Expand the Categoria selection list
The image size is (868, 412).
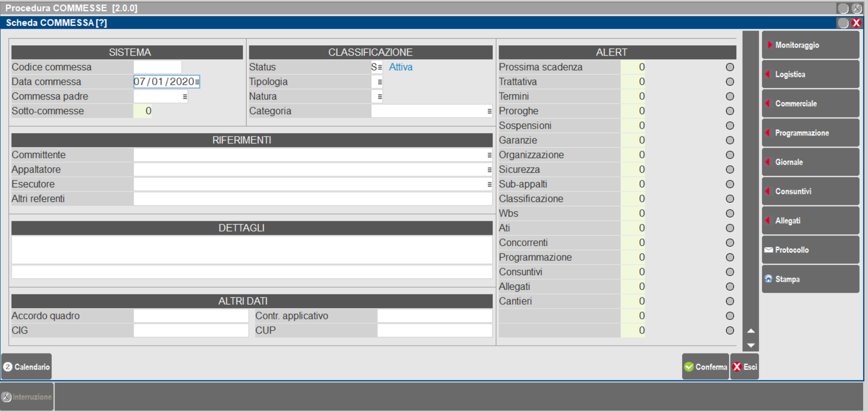(x=489, y=111)
